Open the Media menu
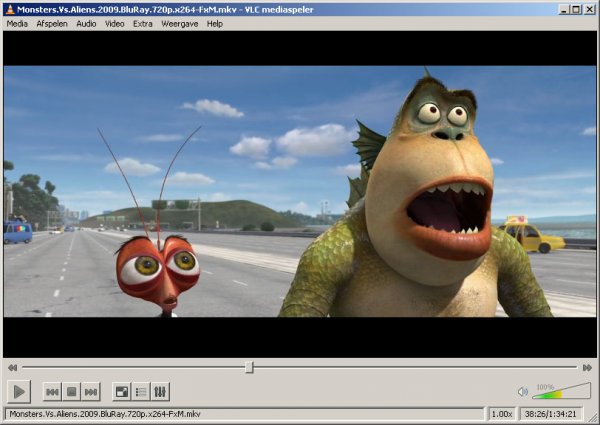Screen dimensions: 600x425 (17, 24)
